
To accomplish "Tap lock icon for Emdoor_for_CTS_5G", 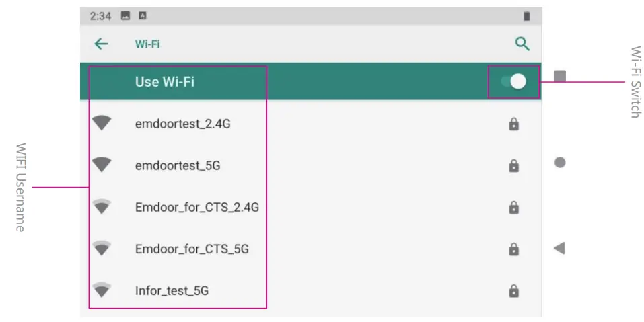I will pyautogui.click(x=514, y=249).
